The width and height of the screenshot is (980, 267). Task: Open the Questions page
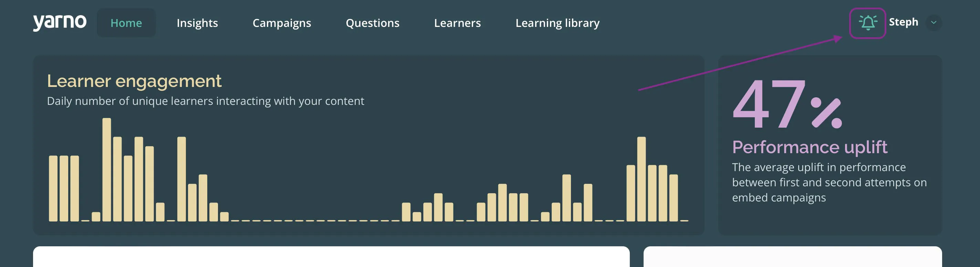[x=372, y=23]
